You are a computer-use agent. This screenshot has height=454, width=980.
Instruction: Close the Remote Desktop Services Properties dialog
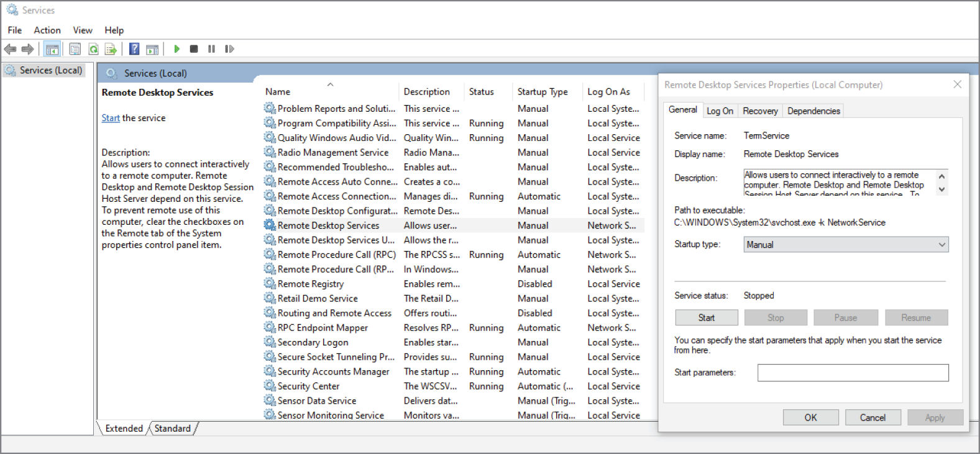coord(958,84)
